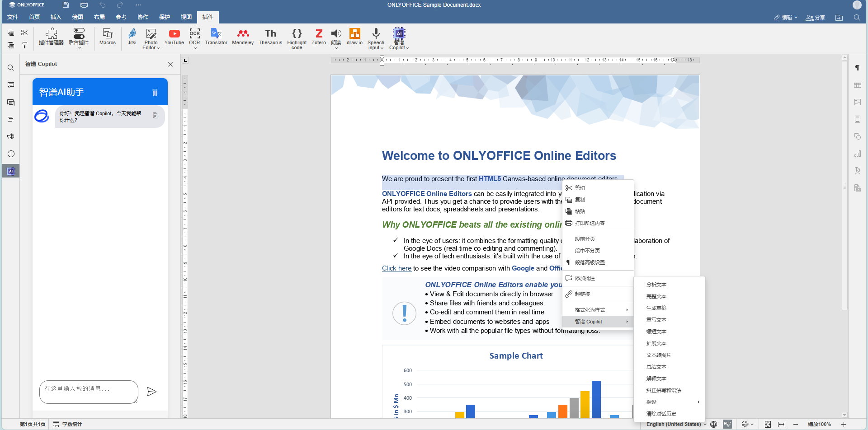This screenshot has height=430, width=868.
Task: Open the YouTube plugin
Action: click(174, 37)
